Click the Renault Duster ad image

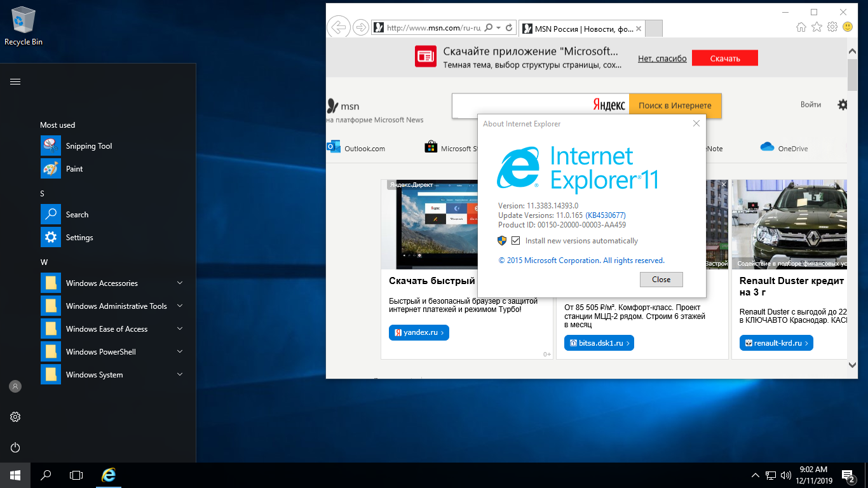[789, 224]
